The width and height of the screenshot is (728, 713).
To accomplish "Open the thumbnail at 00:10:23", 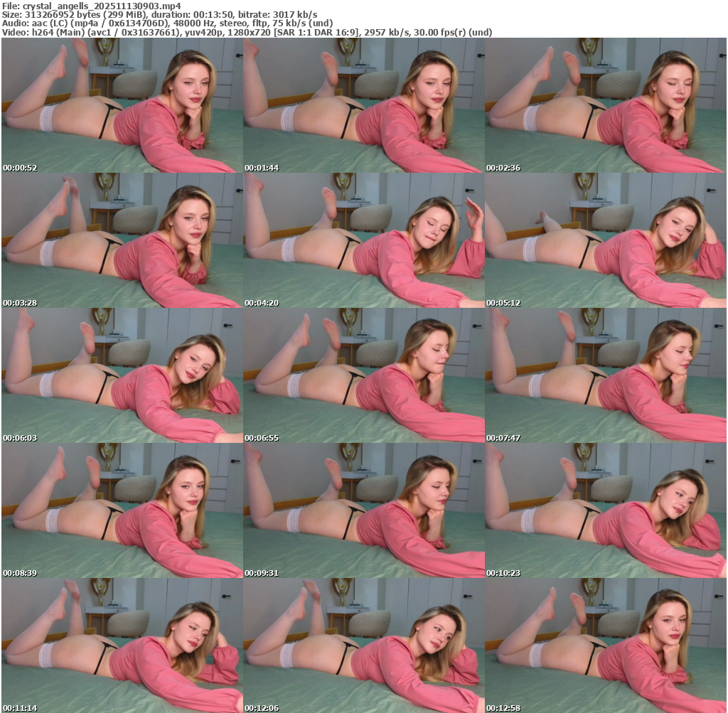I will (x=605, y=510).
